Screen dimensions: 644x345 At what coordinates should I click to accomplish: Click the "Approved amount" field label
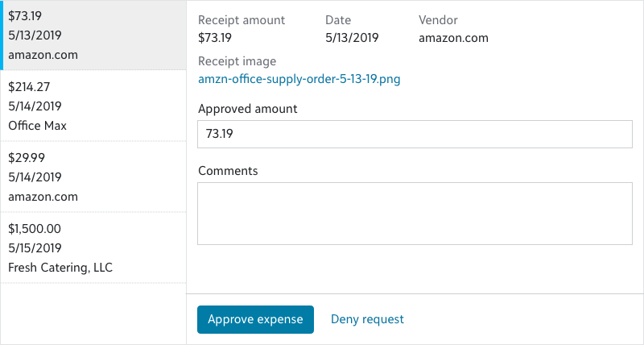pyautogui.click(x=247, y=109)
